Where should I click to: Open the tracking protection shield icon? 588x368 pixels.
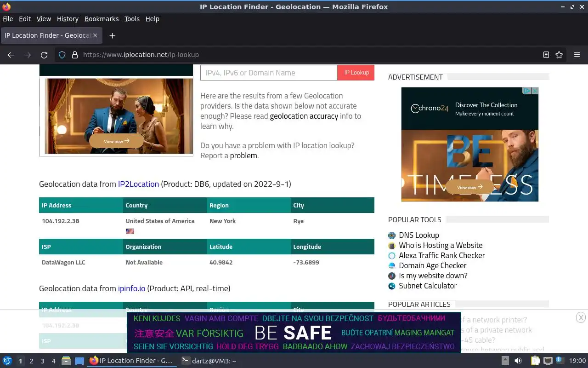pos(62,55)
